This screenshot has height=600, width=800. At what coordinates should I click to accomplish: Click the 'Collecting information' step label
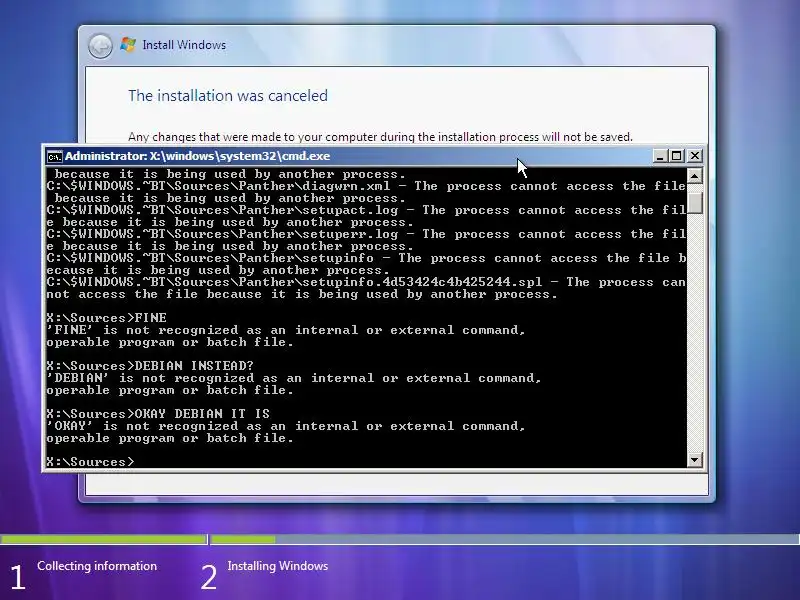[x=97, y=566]
